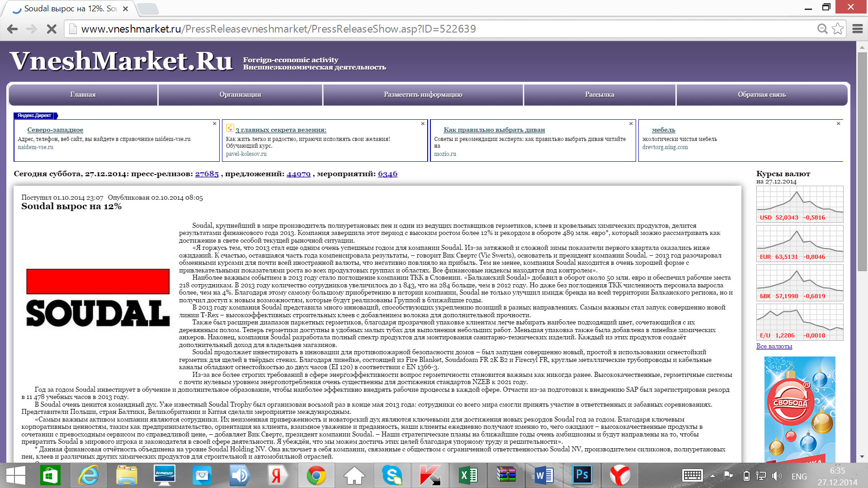Close the мебель ad block
The height and width of the screenshot is (488, 868).
pos(839,123)
